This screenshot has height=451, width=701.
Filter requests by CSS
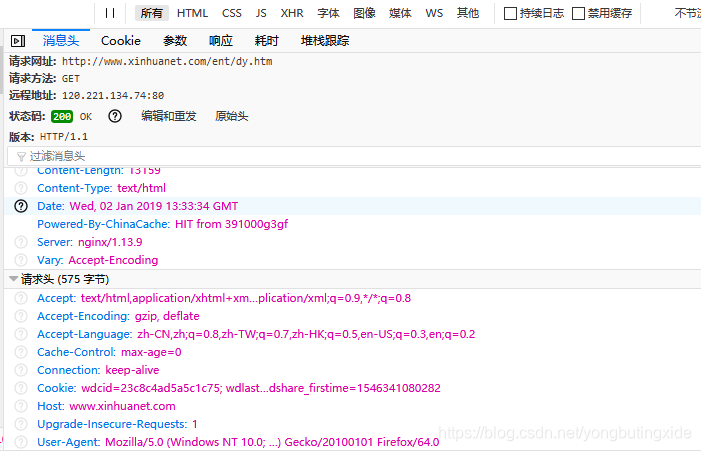pyautogui.click(x=232, y=13)
